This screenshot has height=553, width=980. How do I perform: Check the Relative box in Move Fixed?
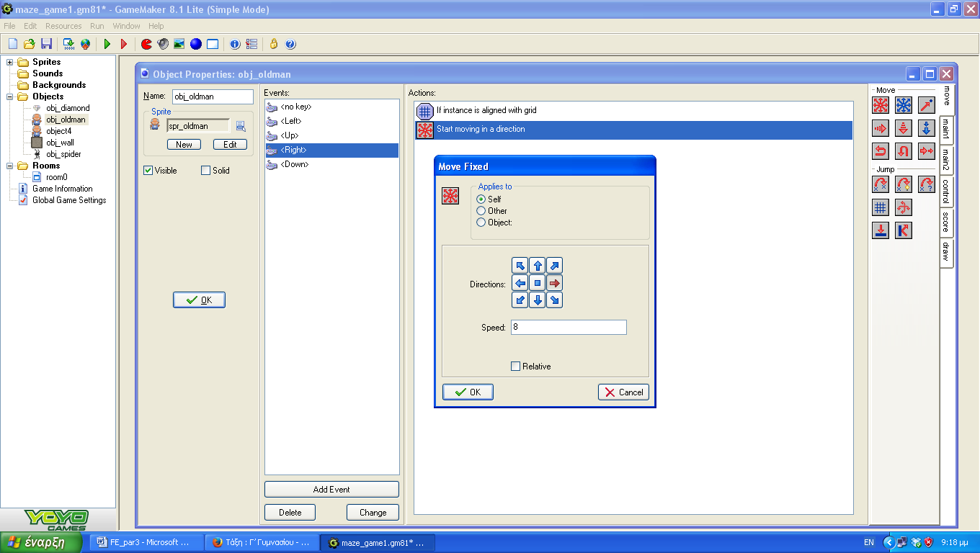pos(515,367)
